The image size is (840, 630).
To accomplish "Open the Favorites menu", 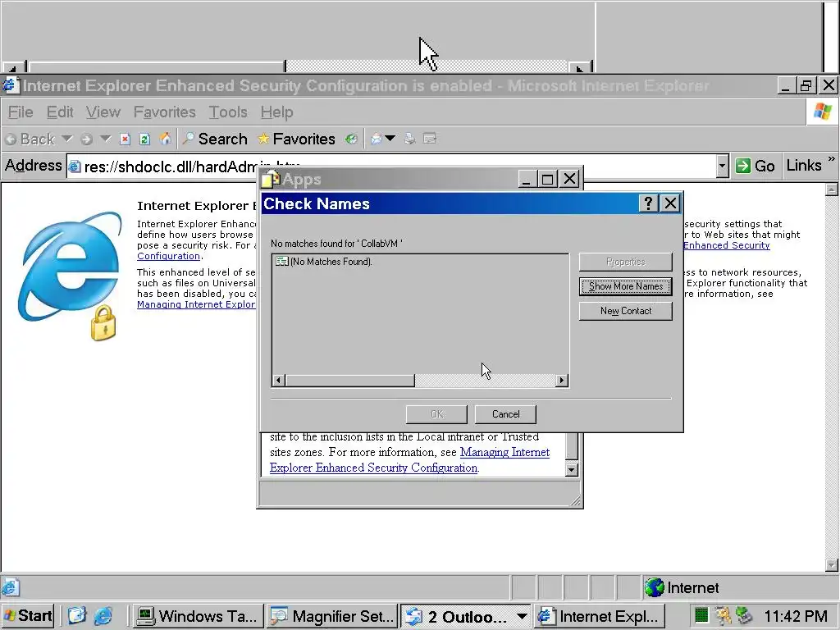I will pos(164,112).
